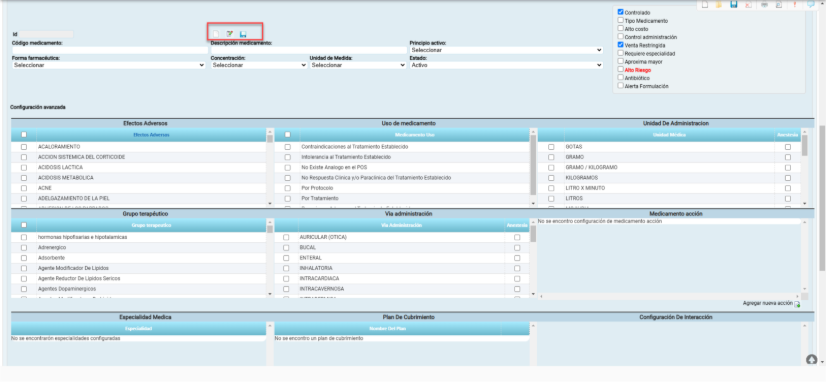
Task: Tick the Antibiótico checkbox
Action: pyautogui.click(x=621, y=77)
